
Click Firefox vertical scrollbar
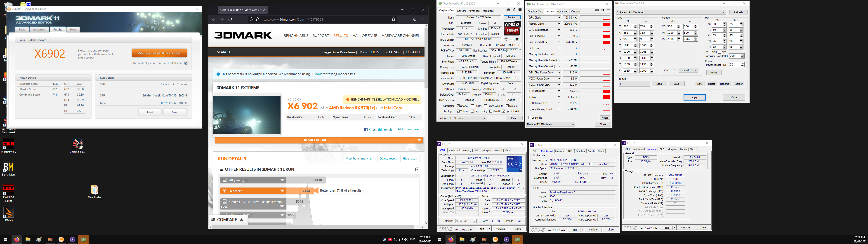[x=426, y=124]
